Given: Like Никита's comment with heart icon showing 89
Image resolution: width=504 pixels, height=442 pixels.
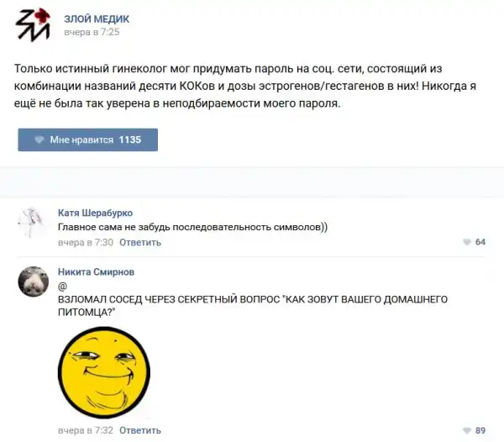Looking at the screenshot, I should [x=467, y=430].
